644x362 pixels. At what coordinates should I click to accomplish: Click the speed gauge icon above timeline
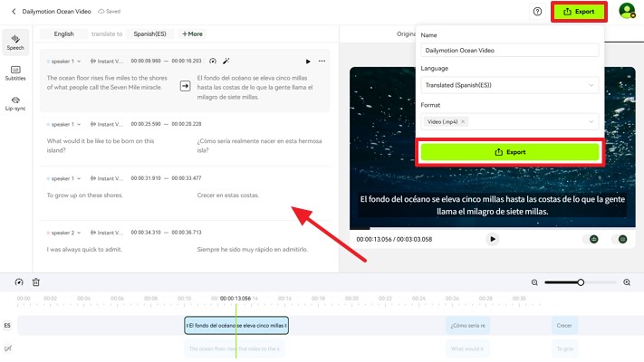(19, 282)
